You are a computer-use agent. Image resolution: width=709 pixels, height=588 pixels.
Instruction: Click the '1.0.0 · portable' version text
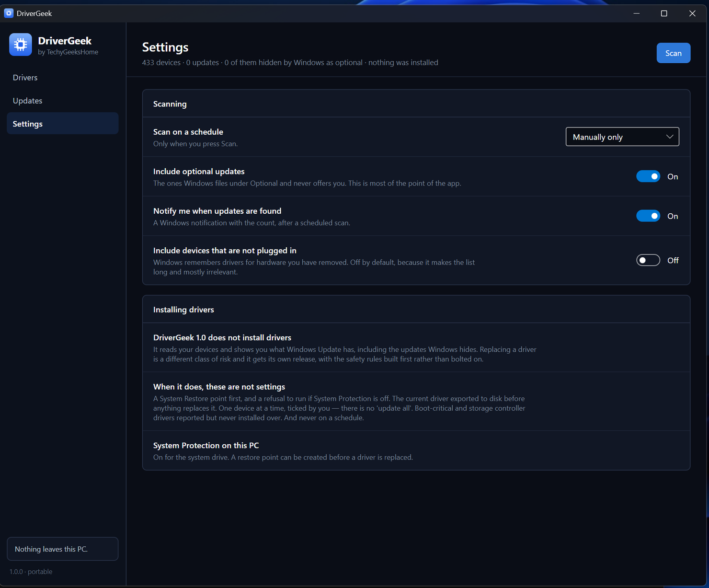[31, 572]
